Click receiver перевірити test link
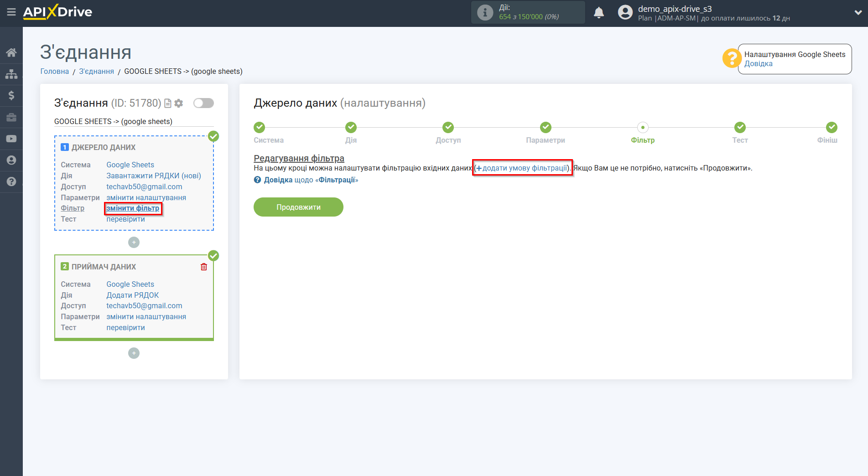This screenshot has height=476, width=868. click(126, 328)
